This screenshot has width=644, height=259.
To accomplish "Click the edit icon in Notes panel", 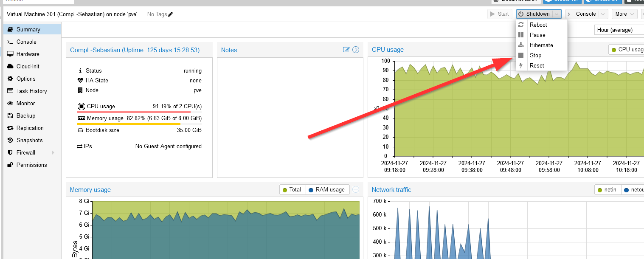I will (346, 50).
